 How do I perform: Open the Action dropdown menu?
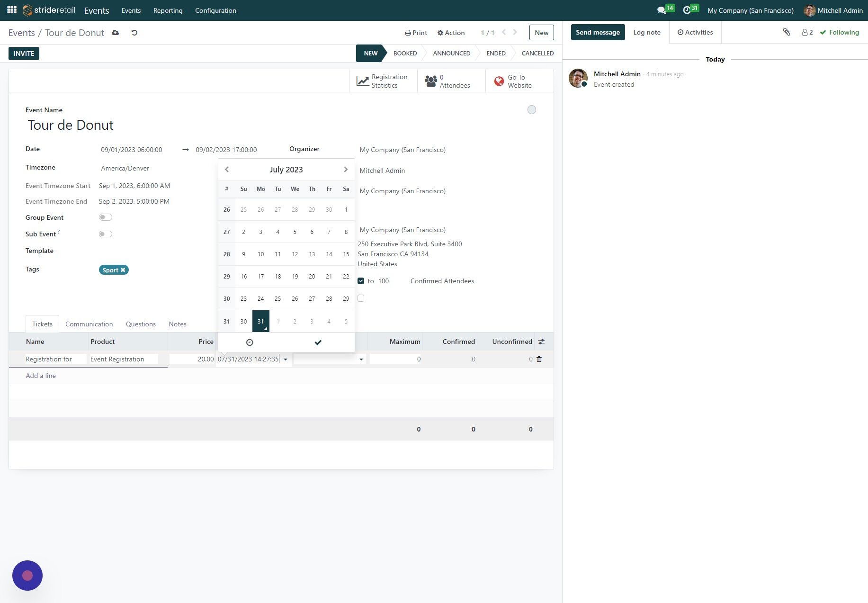[451, 33]
